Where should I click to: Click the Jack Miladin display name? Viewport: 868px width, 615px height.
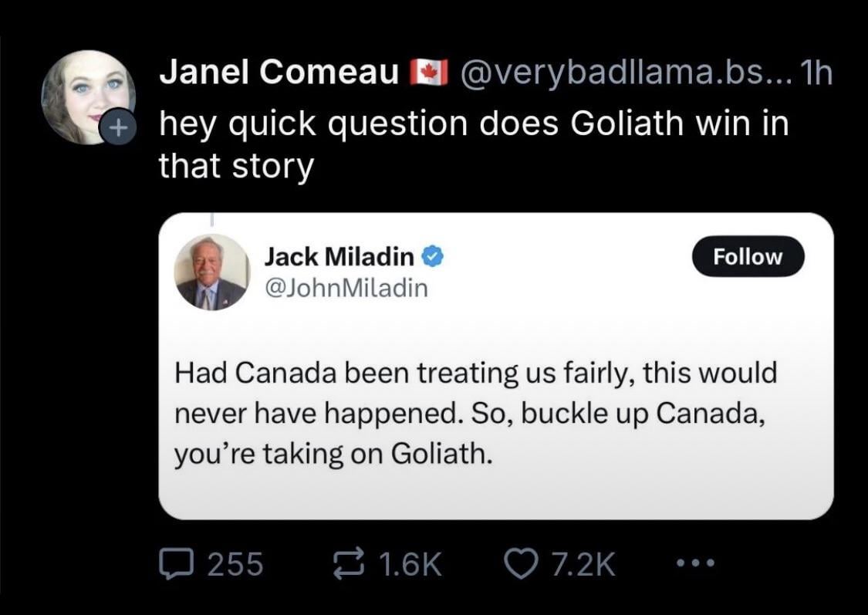click(x=339, y=255)
